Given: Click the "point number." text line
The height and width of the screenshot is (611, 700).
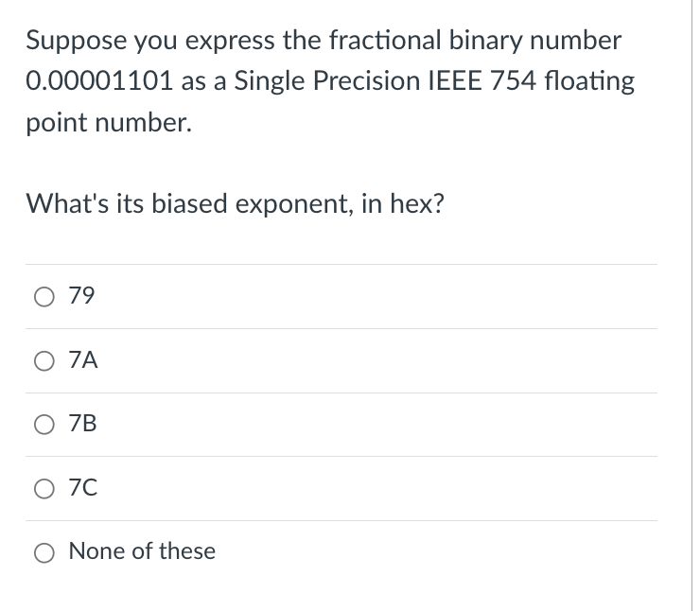Looking at the screenshot, I should (x=109, y=123).
